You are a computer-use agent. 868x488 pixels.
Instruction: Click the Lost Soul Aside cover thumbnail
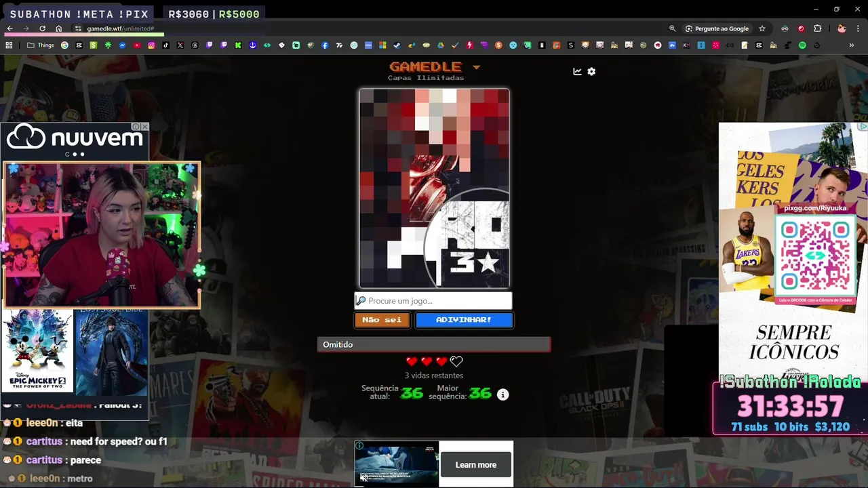pyautogui.click(x=111, y=352)
